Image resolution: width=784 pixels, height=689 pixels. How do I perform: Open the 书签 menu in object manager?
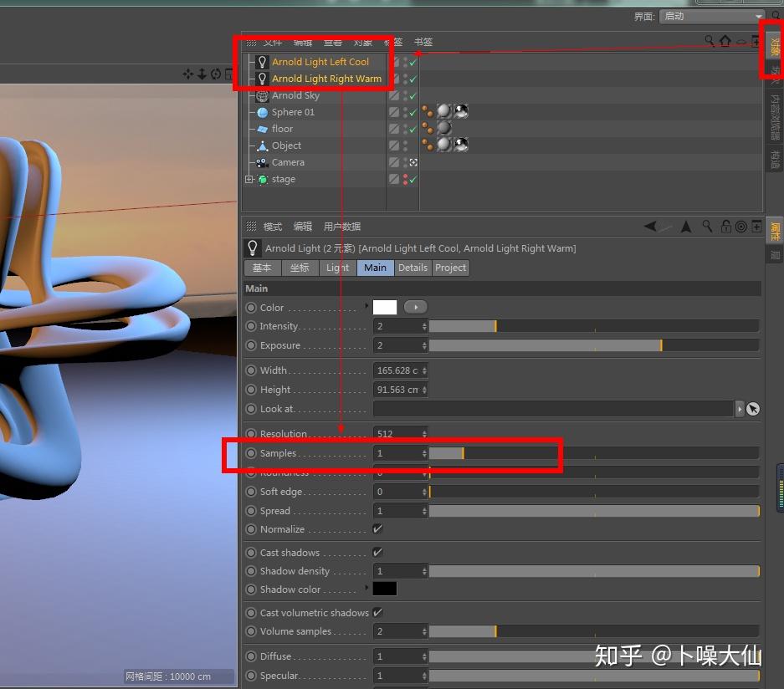point(423,42)
